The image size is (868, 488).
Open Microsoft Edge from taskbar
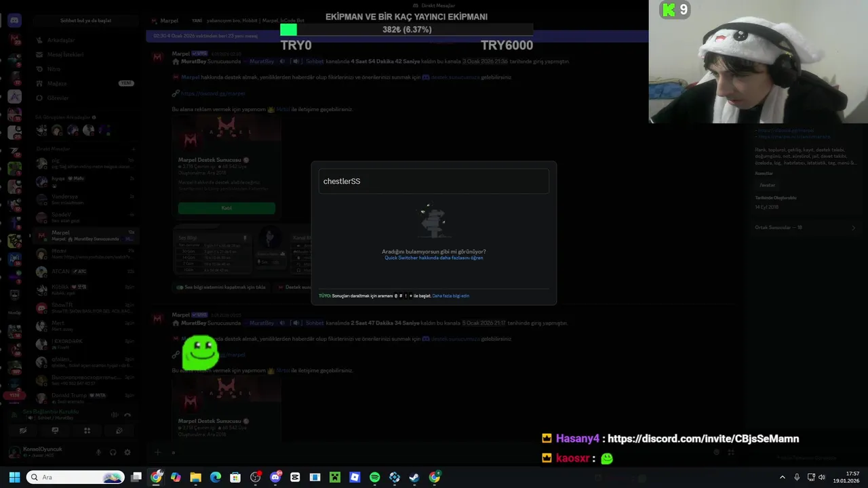click(216, 477)
